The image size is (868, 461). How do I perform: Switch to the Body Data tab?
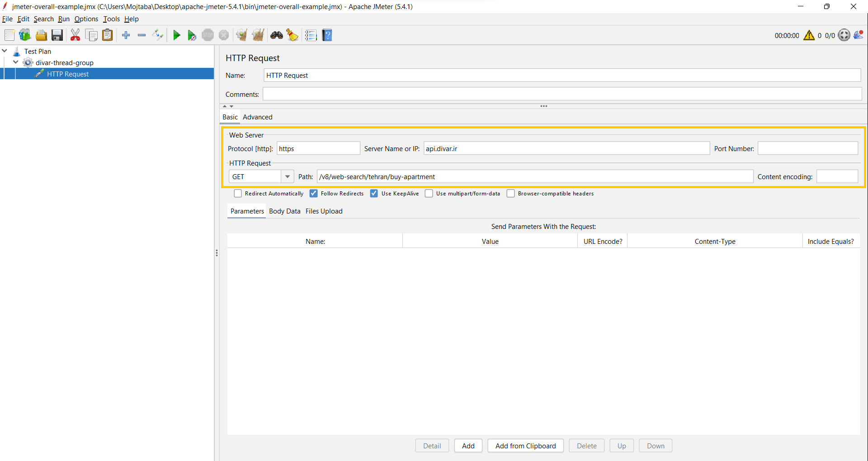pyautogui.click(x=285, y=211)
